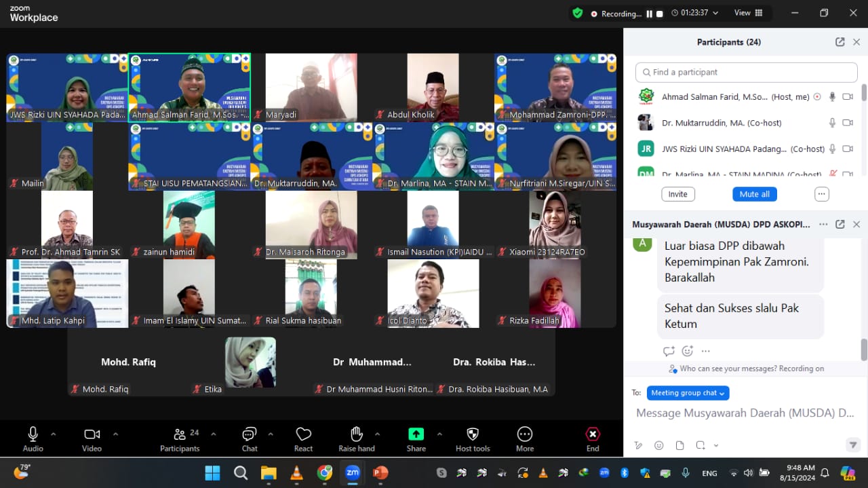Open File Explorer from taskbar
The width and height of the screenshot is (868, 488).
pos(269,472)
